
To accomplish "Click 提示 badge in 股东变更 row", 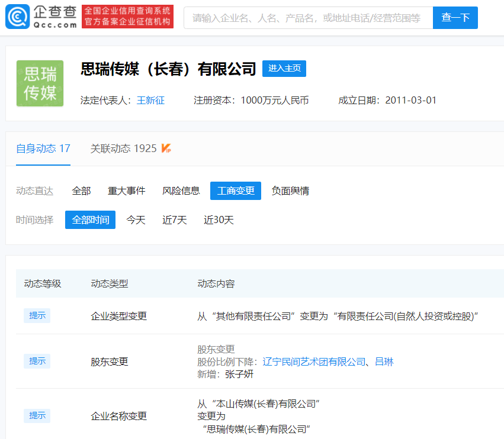I will click(37, 361).
